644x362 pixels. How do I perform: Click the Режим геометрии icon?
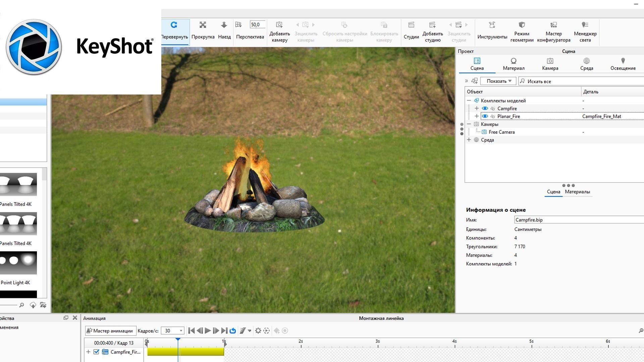(x=522, y=30)
